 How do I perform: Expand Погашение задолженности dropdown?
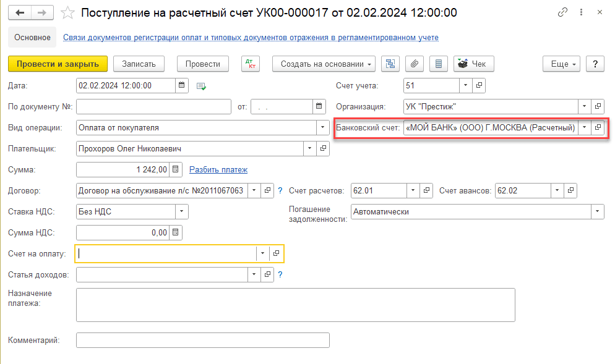click(597, 211)
